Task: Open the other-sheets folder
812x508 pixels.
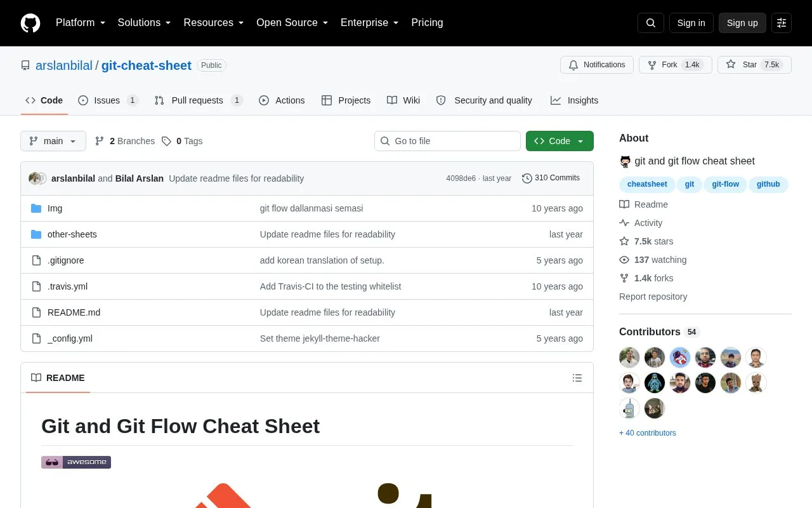Action: click(x=72, y=234)
